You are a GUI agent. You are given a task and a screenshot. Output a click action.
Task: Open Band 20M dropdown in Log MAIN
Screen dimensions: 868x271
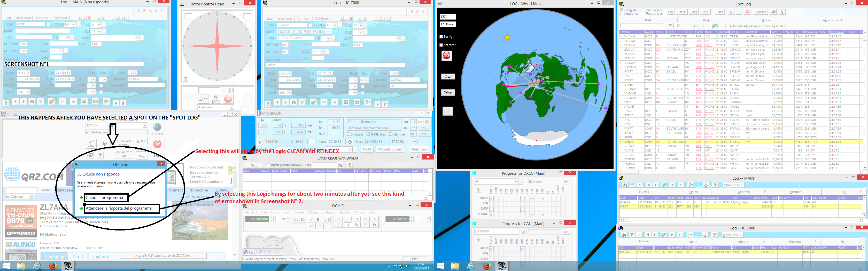click(x=28, y=92)
